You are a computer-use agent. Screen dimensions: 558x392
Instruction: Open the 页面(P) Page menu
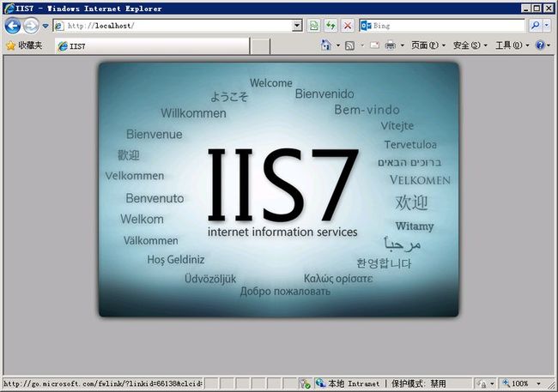click(x=428, y=45)
